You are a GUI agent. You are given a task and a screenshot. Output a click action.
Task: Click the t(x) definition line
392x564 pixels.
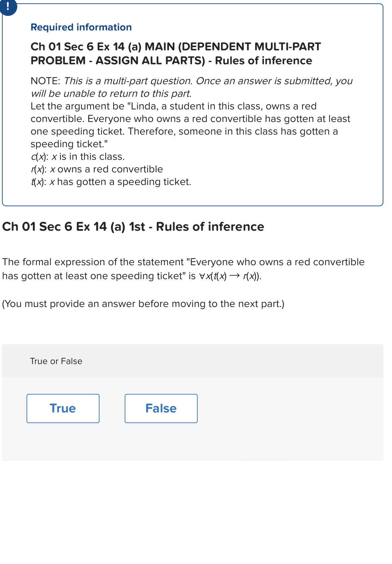[111, 182]
